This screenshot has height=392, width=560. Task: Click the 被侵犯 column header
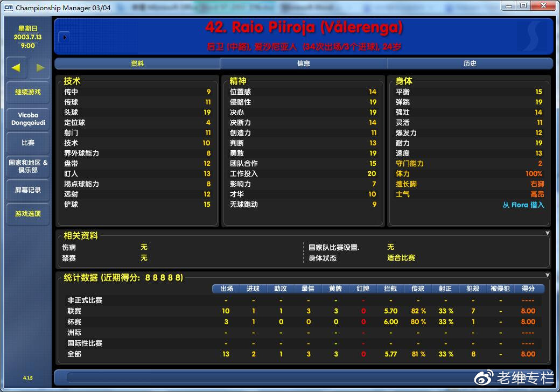tap(500, 289)
